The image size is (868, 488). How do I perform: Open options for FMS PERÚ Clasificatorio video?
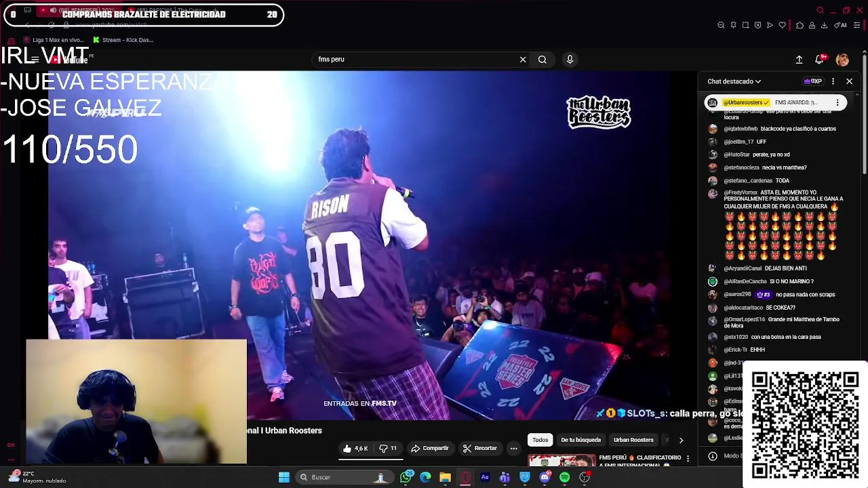tap(688, 459)
